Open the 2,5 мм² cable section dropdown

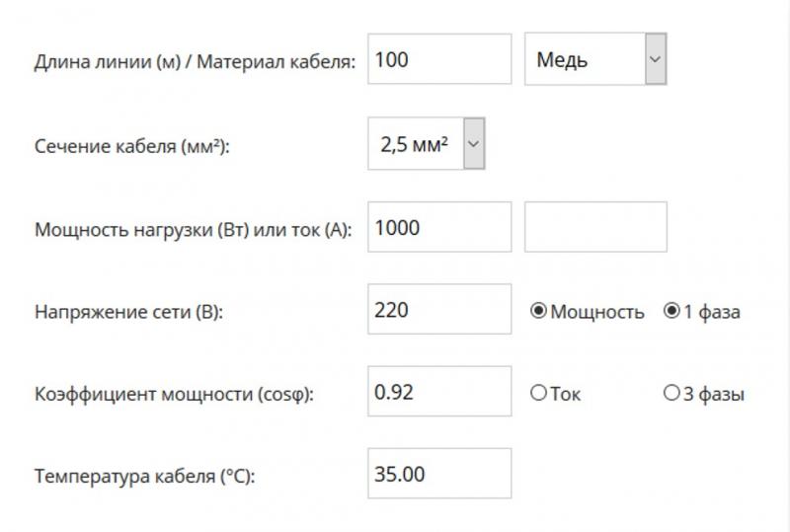(x=415, y=143)
